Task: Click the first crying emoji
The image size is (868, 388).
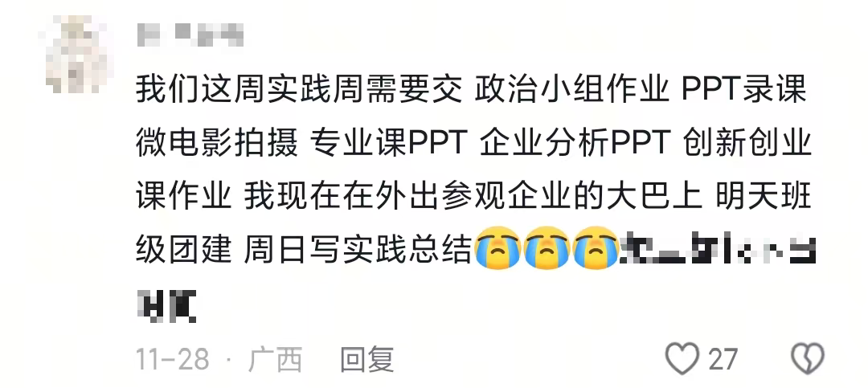Action: coord(498,247)
